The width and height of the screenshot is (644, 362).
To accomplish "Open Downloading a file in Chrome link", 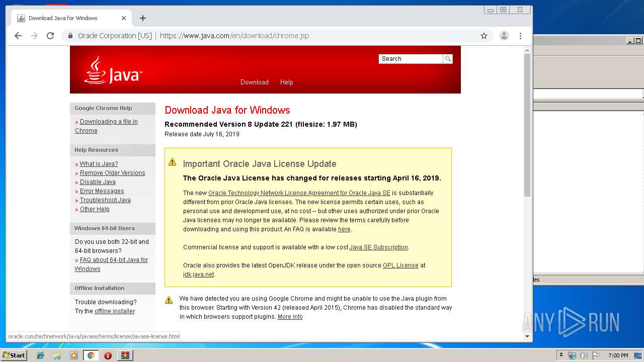I will [x=106, y=126].
